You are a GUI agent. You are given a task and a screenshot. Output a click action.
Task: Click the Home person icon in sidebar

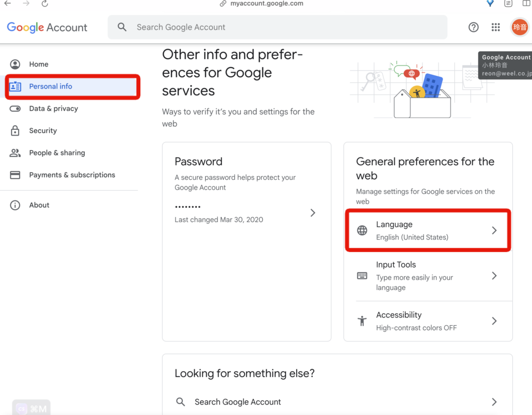(x=15, y=64)
